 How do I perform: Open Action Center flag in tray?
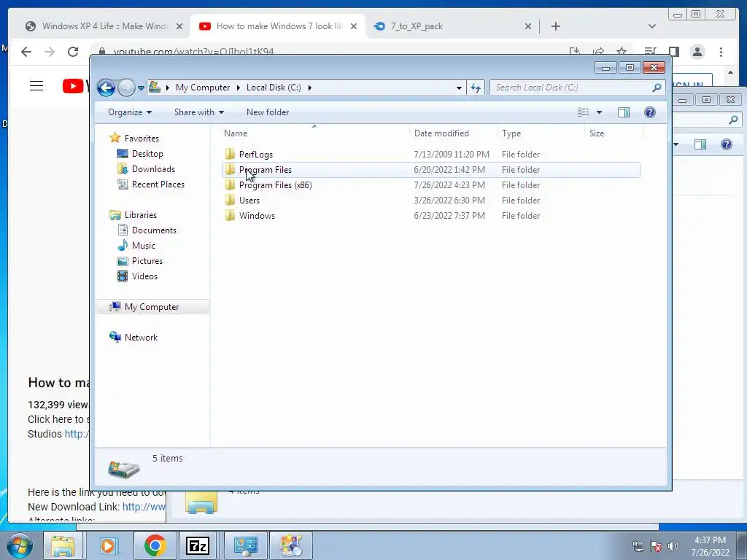(x=656, y=546)
